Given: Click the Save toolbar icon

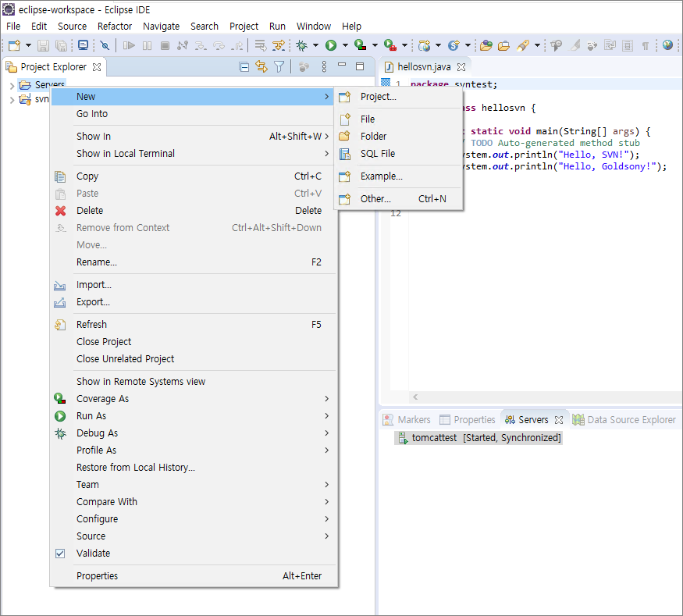Looking at the screenshot, I should (x=43, y=45).
